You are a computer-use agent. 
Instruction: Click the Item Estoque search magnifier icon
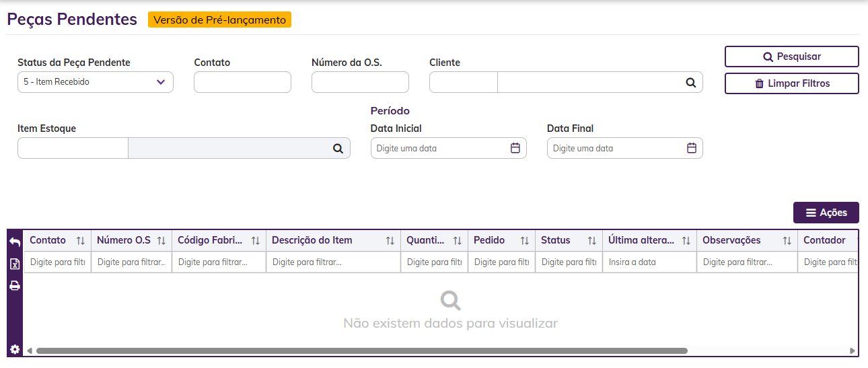[338, 149]
